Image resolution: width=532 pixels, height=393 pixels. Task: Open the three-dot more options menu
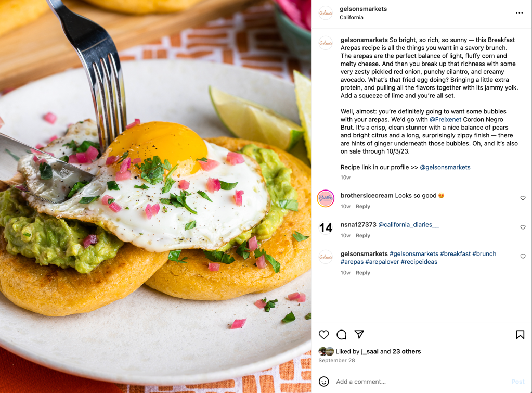click(x=519, y=13)
